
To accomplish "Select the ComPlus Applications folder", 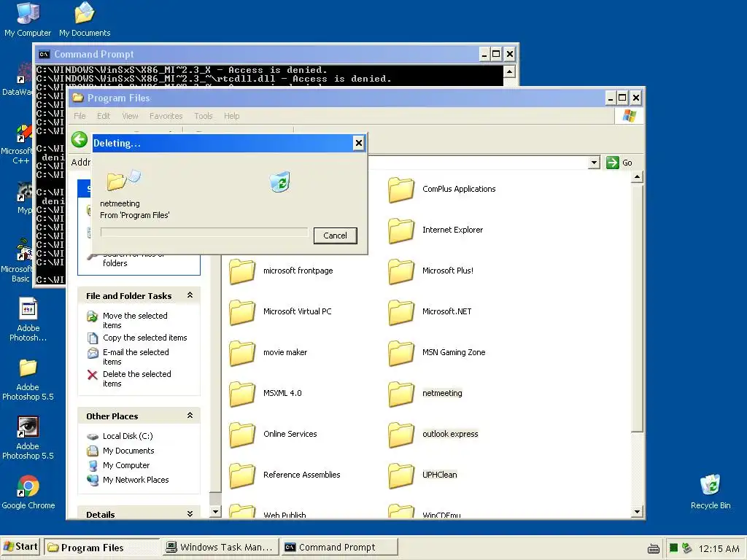I will pos(441,189).
